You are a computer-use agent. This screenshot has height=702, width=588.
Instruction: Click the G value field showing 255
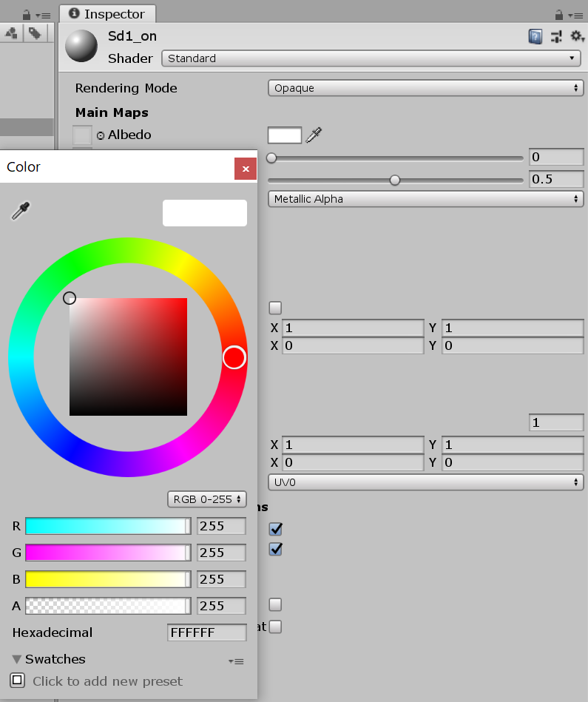(x=221, y=553)
